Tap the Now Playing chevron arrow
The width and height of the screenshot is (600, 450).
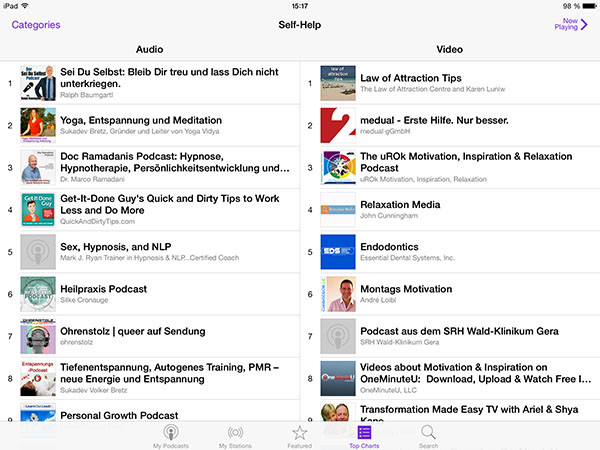(x=584, y=24)
